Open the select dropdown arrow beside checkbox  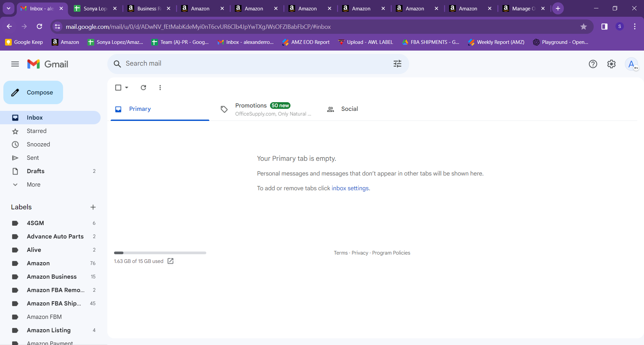point(127,87)
